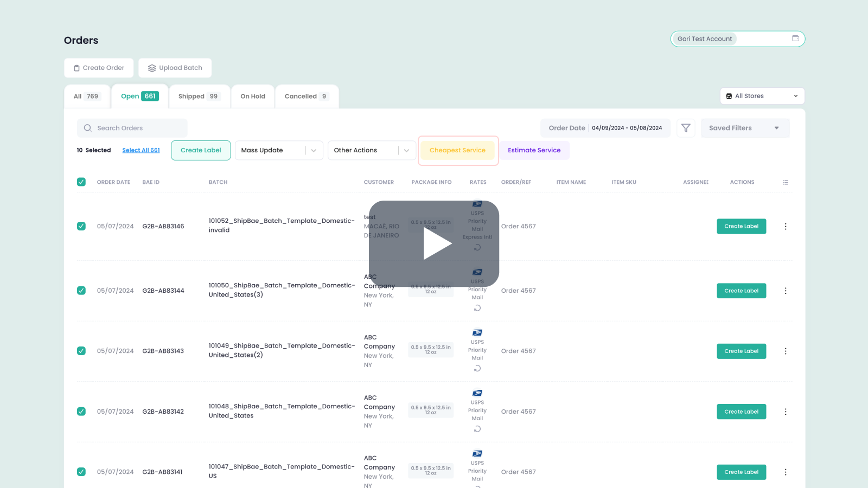The image size is (868, 488).
Task: Uncheck order G2B-AB83144 row checkbox
Action: (x=81, y=291)
